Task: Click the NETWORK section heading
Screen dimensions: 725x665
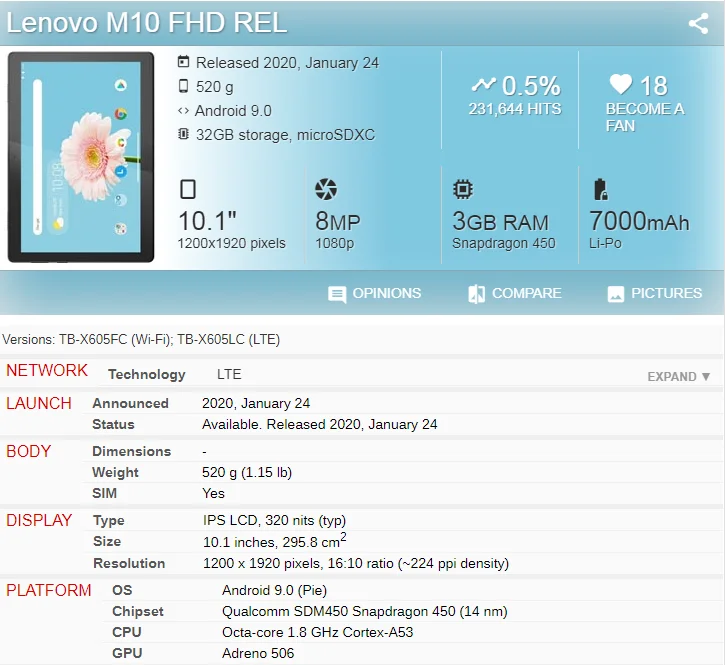Action: click(x=47, y=370)
